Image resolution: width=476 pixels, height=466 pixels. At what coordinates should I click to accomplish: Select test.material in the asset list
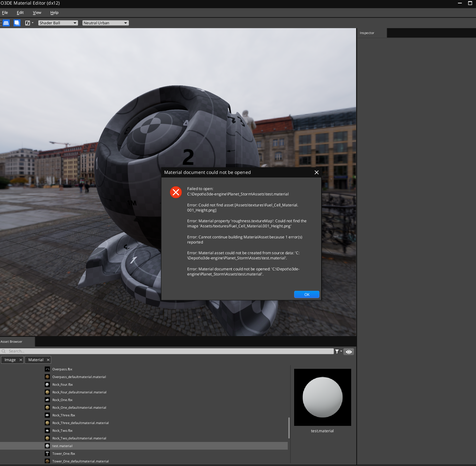pyautogui.click(x=144, y=446)
